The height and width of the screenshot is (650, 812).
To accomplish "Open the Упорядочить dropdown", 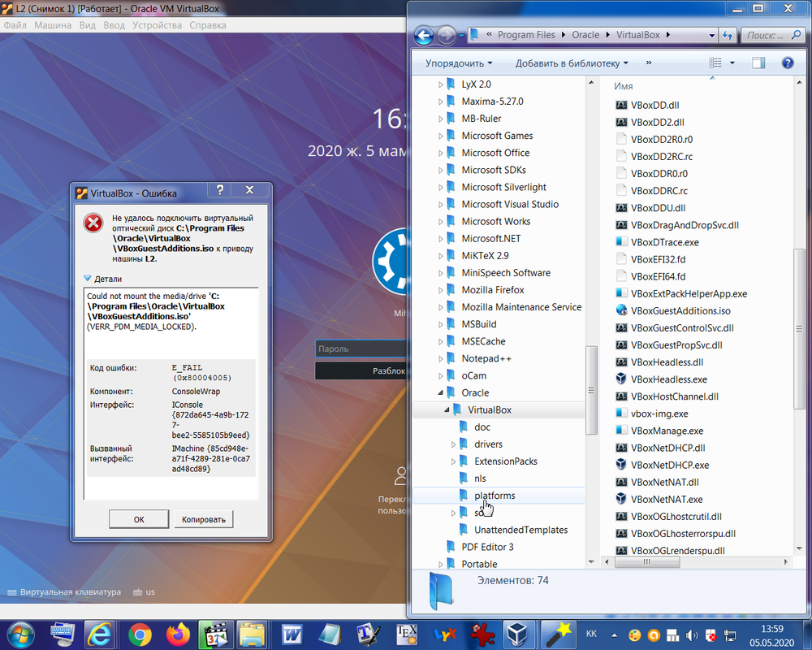I will 459,63.
